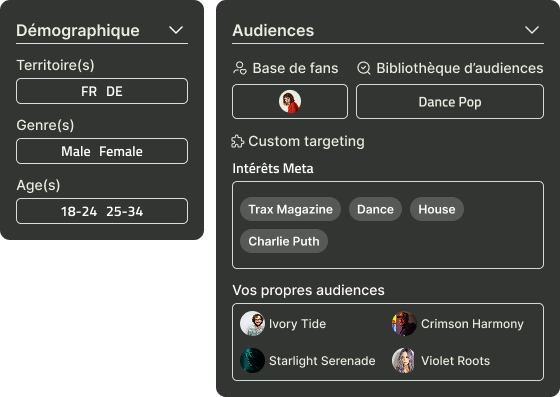Click the Starlight Serenade avatar
The width and height of the screenshot is (560, 397).
pyautogui.click(x=252, y=360)
